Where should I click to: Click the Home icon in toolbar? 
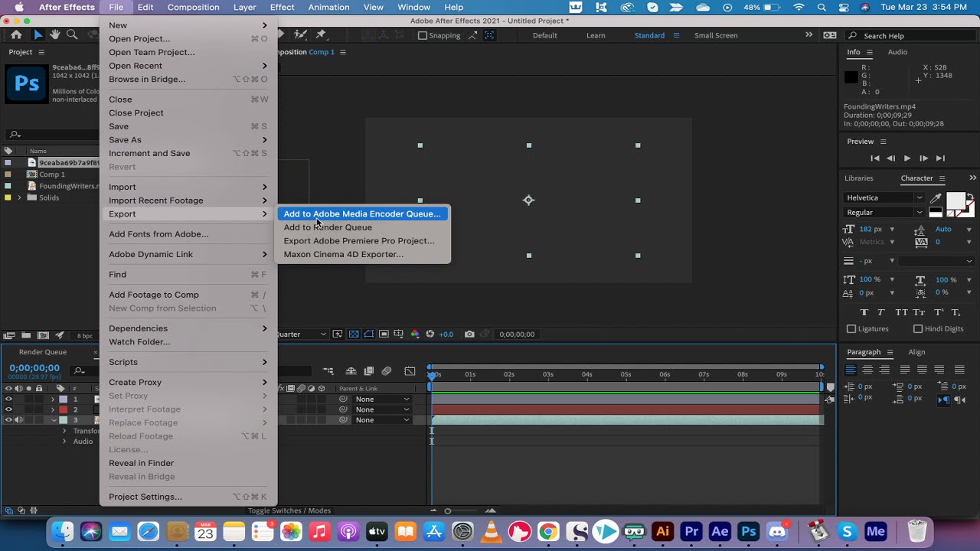(x=16, y=35)
